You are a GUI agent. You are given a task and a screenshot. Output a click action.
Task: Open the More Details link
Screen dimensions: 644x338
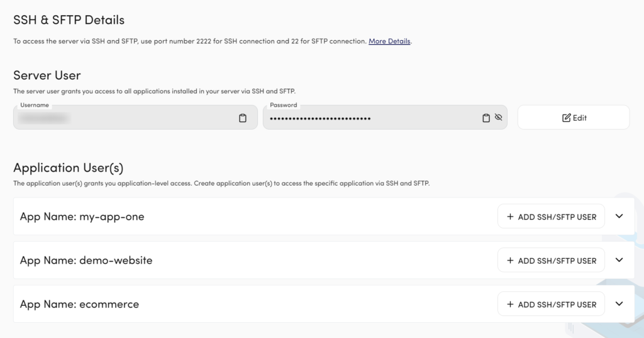coord(389,41)
